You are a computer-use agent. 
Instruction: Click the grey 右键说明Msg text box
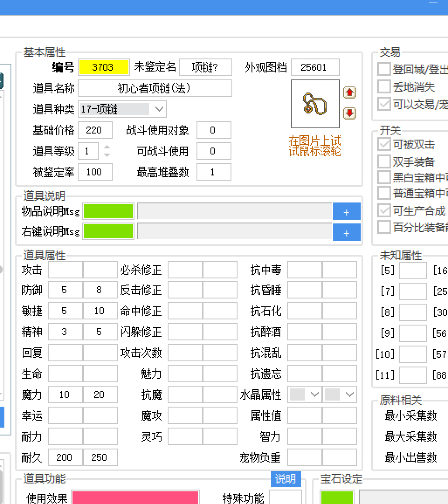pos(235,231)
